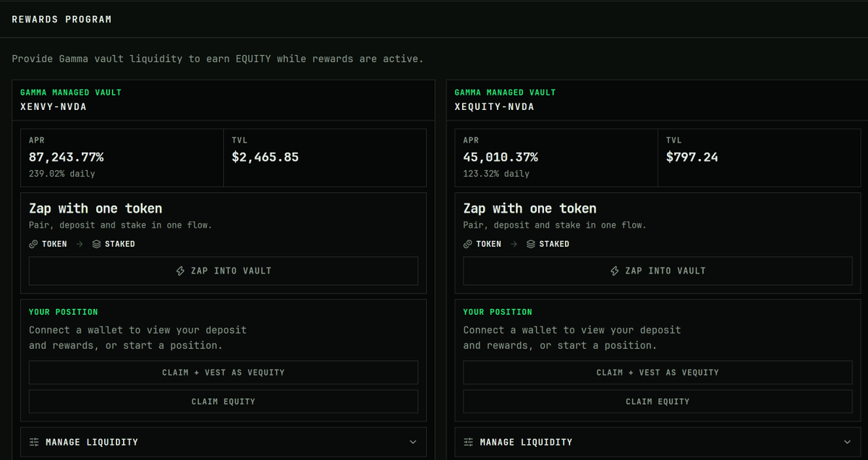Image resolution: width=868 pixels, height=460 pixels.
Task: Click the link icon beside TOKEN in XEQUITY-NVDA card
Action: pos(468,244)
